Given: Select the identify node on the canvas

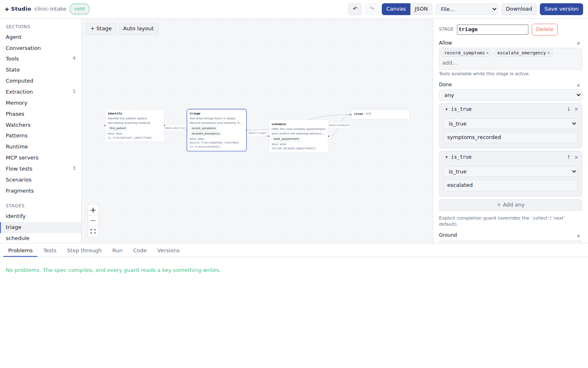Looking at the screenshot, I should [135, 126].
